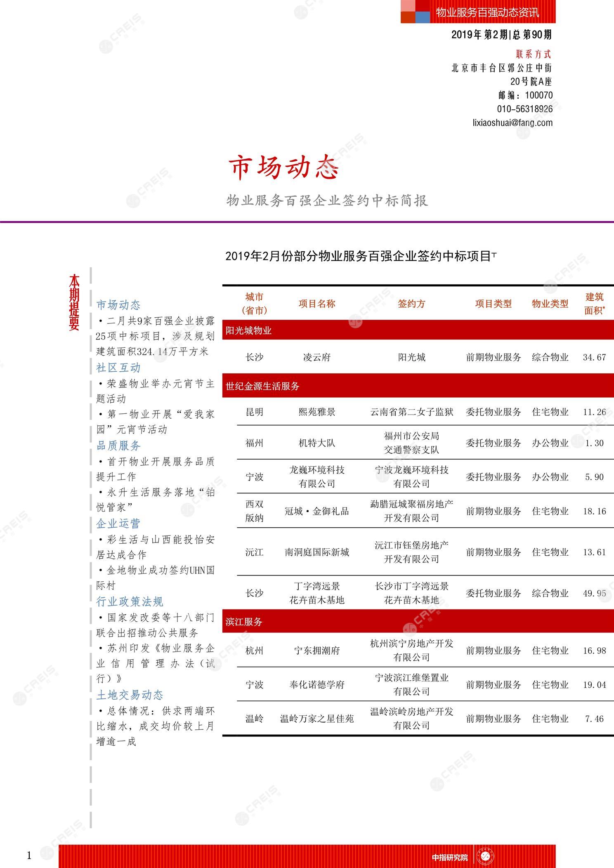
Task: Click the red group row 阳光城物业
Action: coord(418,330)
